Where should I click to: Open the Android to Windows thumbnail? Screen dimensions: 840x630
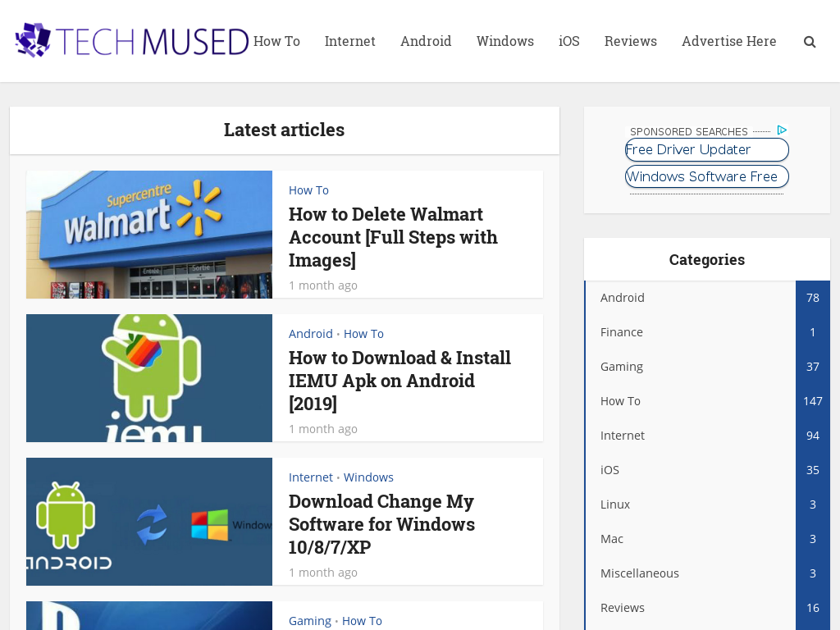(149, 522)
